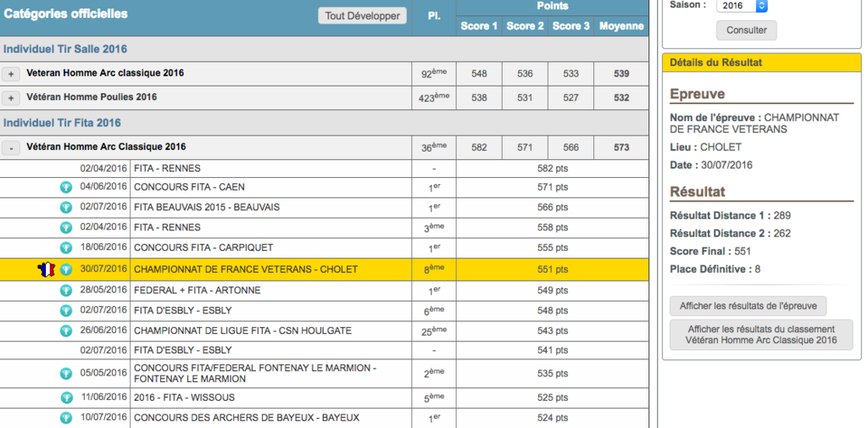The width and height of the screenshot is (868, 428).
Task: Open the Vétéran Homme Arc Classique 2016 ranking results
Action: point(760,335)
